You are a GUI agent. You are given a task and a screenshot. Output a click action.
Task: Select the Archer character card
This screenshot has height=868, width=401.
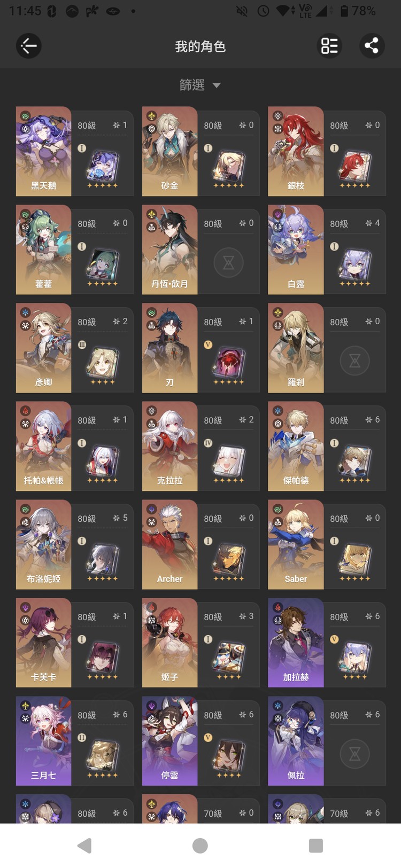tap(201, 544)
